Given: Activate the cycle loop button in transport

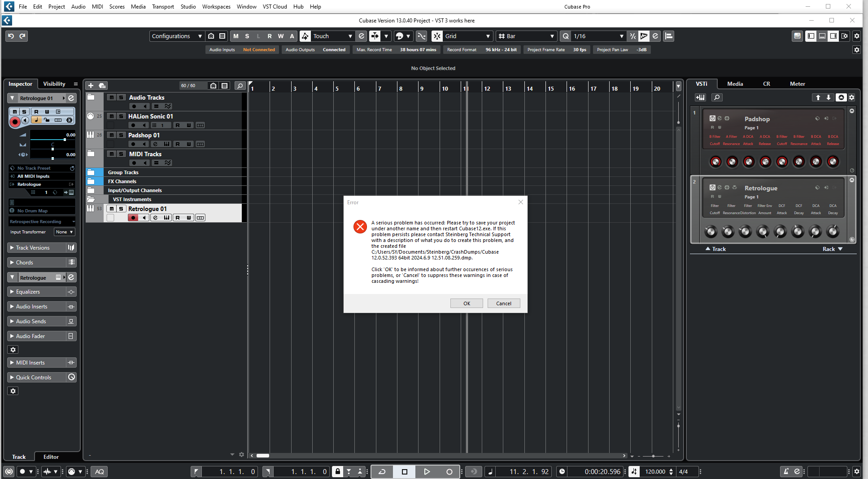Looking at the screenshot, I should (x=382, y=471).
